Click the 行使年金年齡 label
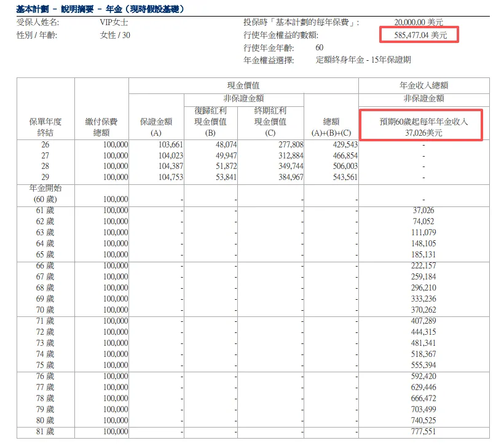 click(x=269, y=48)
